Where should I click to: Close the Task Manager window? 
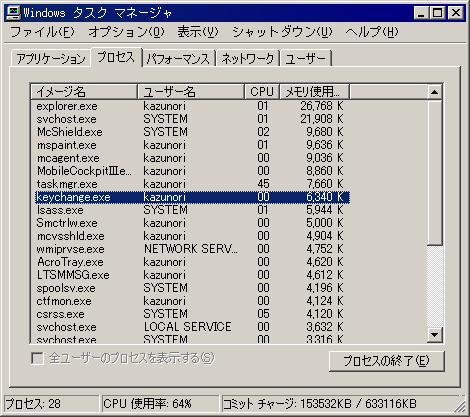(x=456, y=13)
